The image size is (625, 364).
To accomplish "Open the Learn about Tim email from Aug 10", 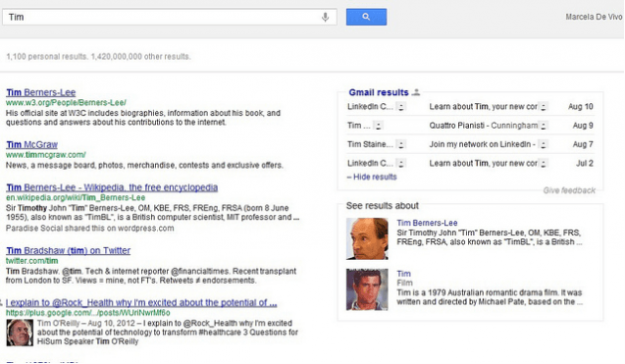I will pos(483,107).
